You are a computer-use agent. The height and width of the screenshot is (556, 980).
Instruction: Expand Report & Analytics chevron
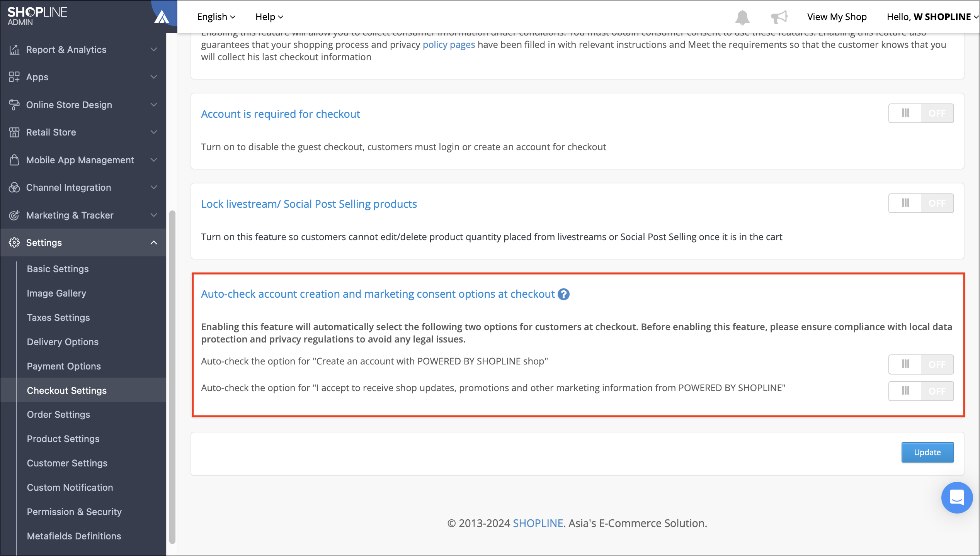[x=154, y=49]
